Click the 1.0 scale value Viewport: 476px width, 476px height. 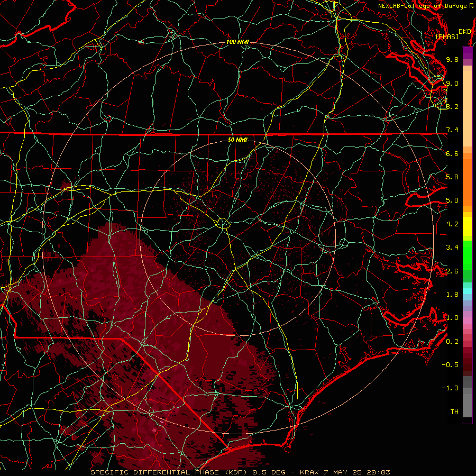coord(452,318)
